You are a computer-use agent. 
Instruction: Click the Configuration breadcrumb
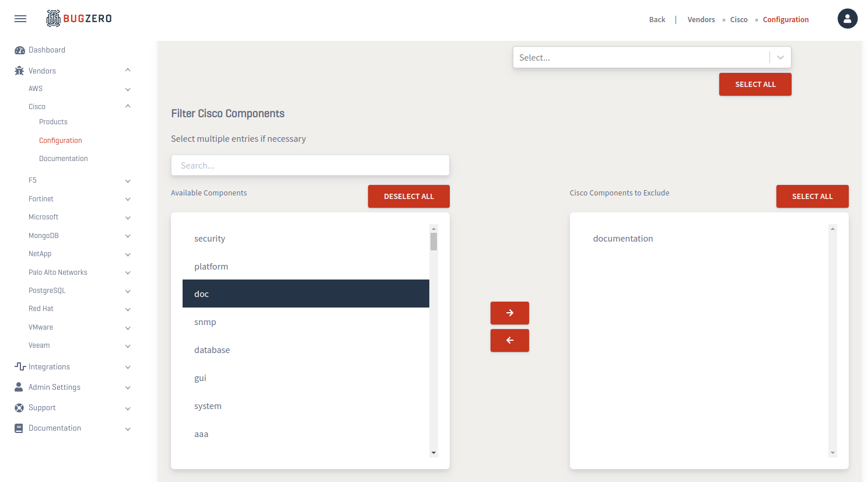click(786, 19)
